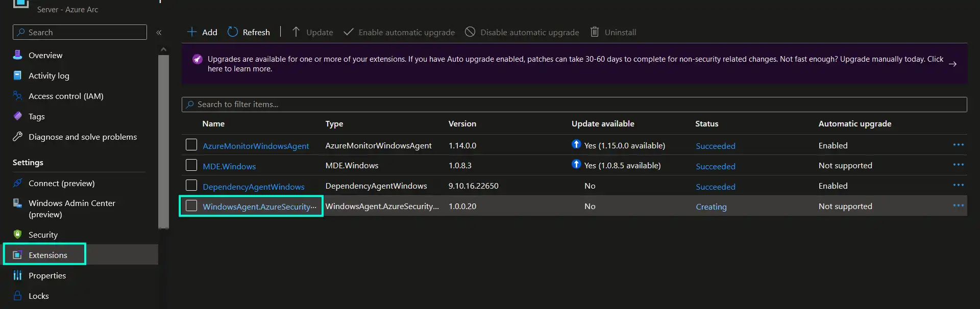Open more options for MDE.Windows row
The height and width of the screenshot is (309, 980).
[959, 165]
